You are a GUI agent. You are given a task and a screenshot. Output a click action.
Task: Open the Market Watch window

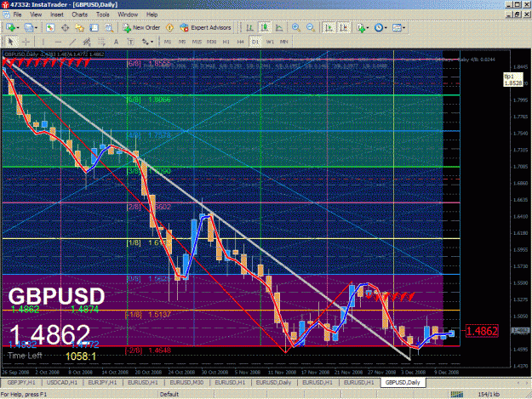coord(50,28)
